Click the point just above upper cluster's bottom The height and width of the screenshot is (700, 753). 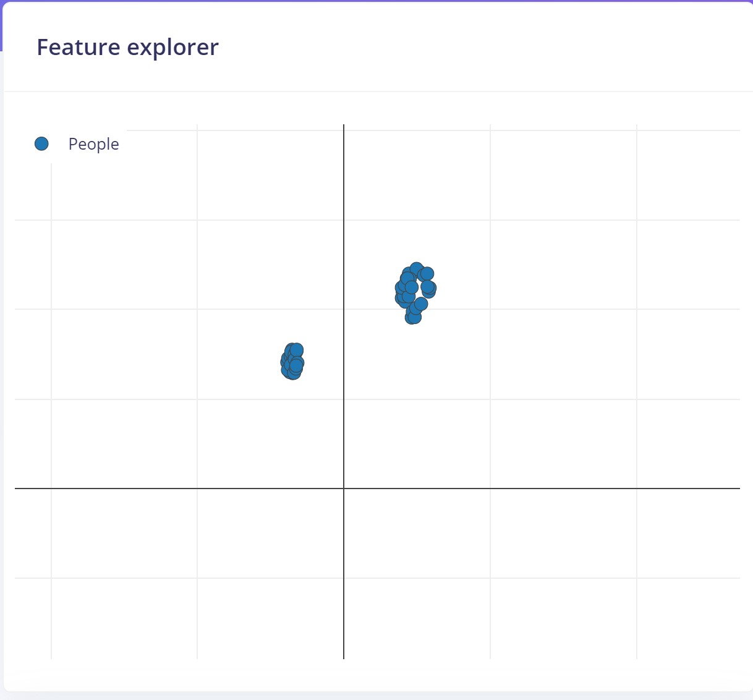pos(421,304)
